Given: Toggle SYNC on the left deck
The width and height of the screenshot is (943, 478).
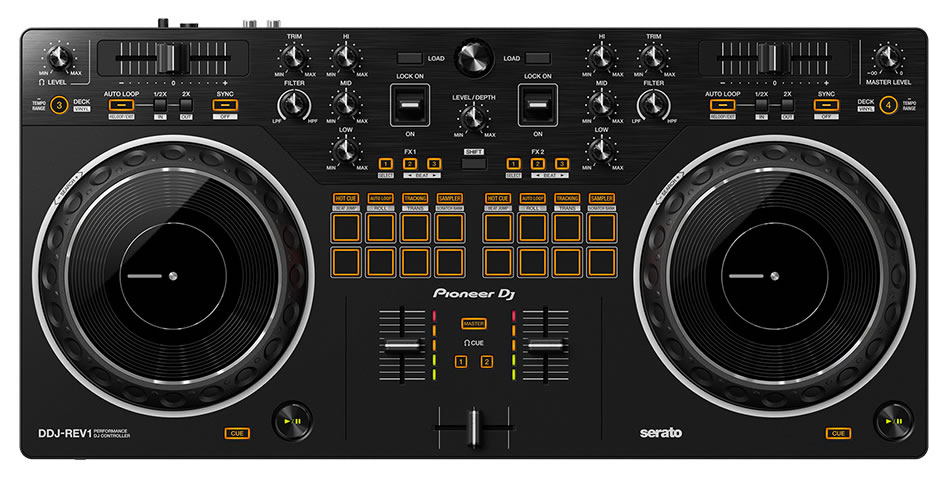Looking at the screenshot, I should 225,105.
